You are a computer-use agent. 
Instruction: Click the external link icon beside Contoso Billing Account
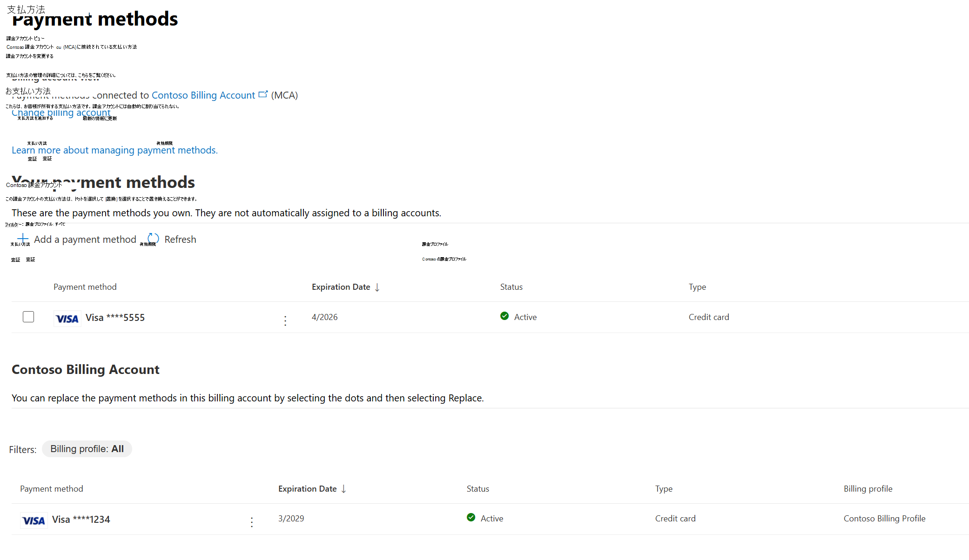tap(263, 94)
